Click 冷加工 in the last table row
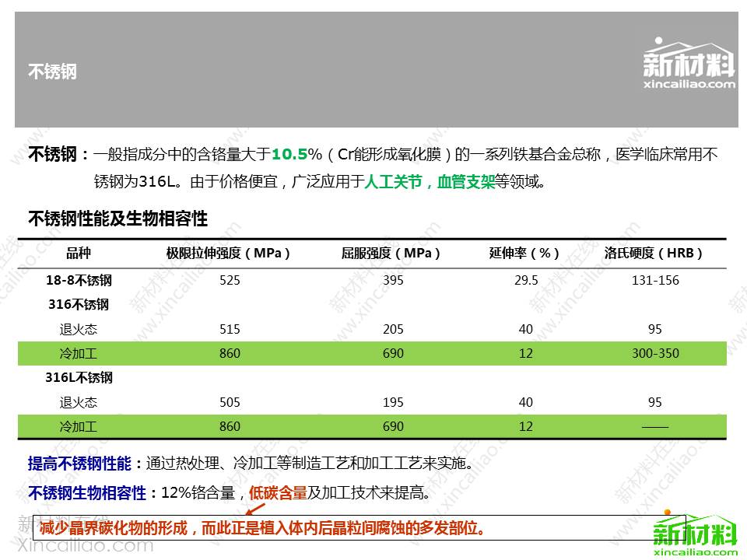 coord(79,427)
